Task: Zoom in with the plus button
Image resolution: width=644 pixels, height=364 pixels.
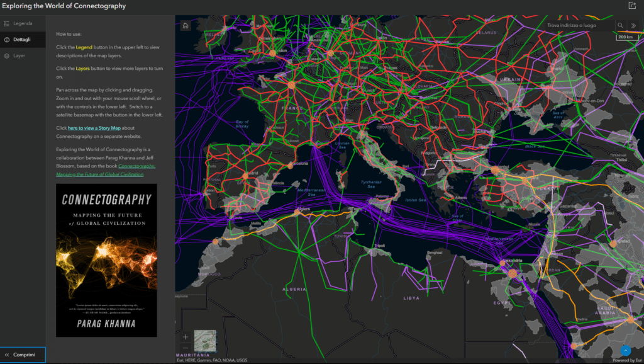Action: tap(186, 337)
